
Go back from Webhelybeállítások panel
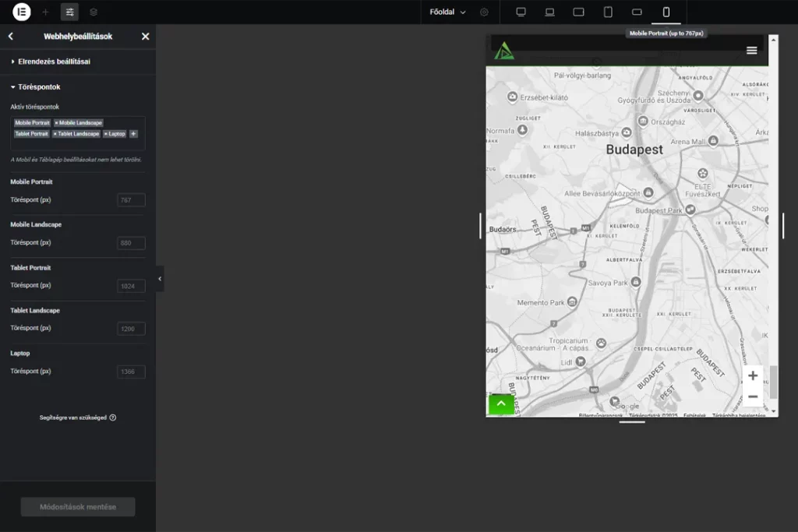[x=11, y=36]
